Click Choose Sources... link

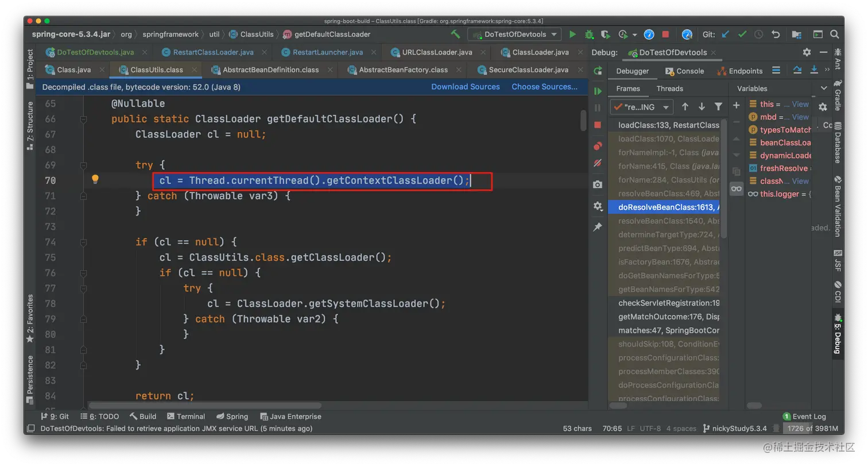544,87
